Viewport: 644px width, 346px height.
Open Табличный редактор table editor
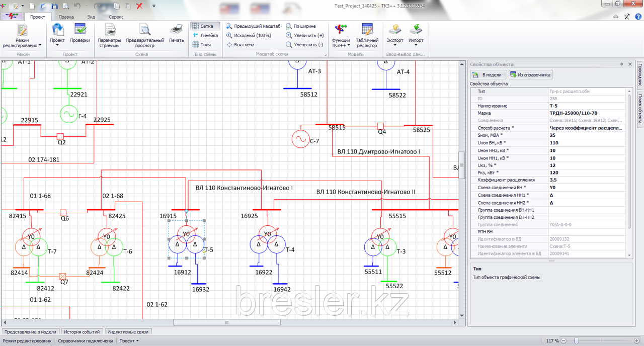(x=367, y=35)
